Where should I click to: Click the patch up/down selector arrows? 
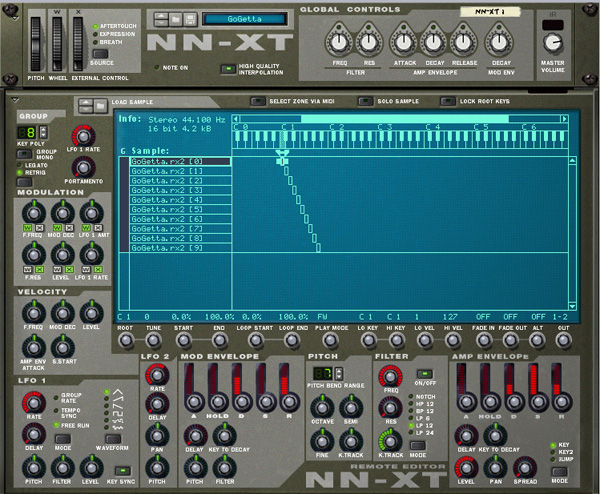(161, 19)
